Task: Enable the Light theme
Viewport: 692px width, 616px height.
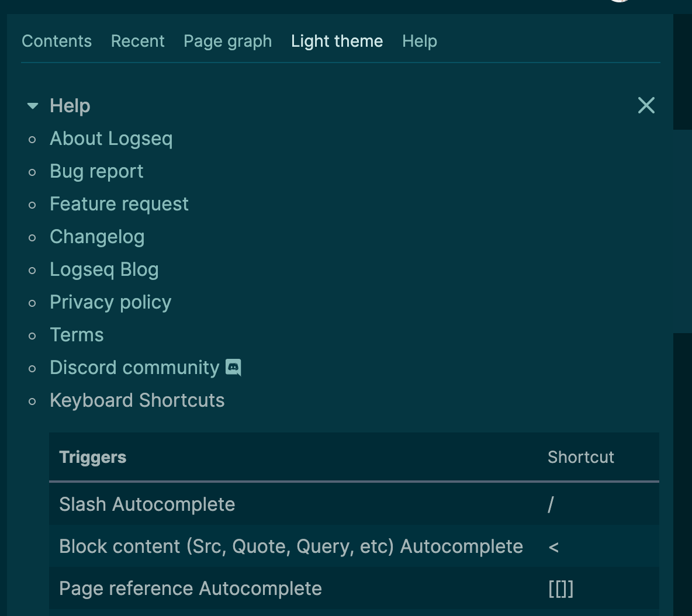Action: (337, 41)
